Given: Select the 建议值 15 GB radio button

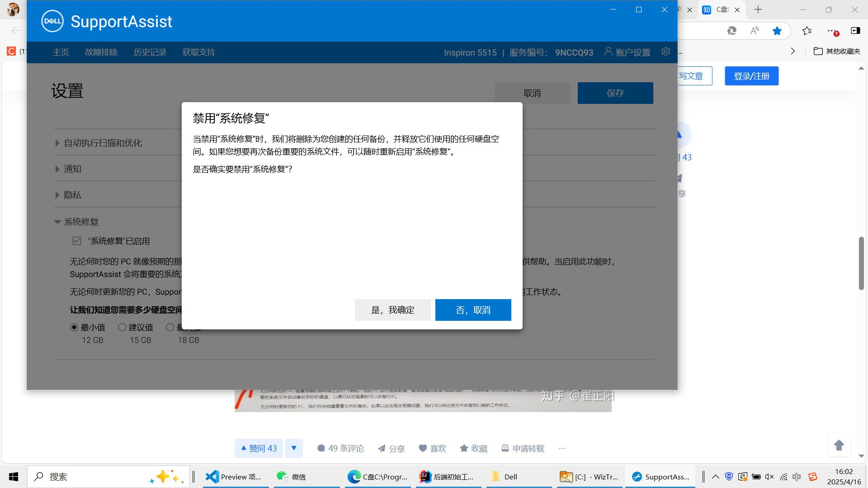Looking at the screenshot, I should [x=122, y=327].
